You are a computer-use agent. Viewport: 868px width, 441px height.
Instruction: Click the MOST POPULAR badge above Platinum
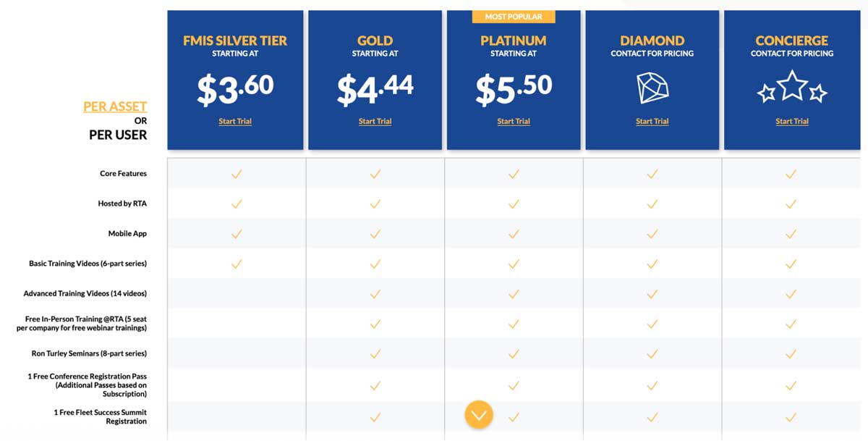point(514,16)
